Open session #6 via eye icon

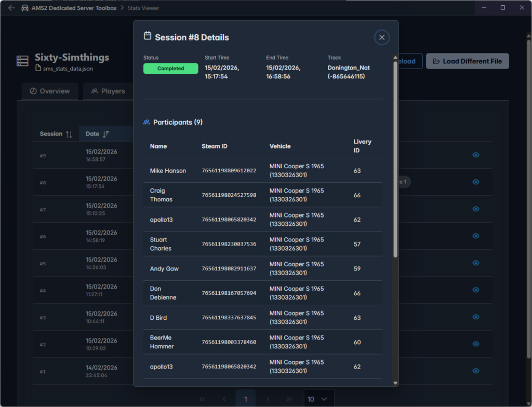point(475,236)
